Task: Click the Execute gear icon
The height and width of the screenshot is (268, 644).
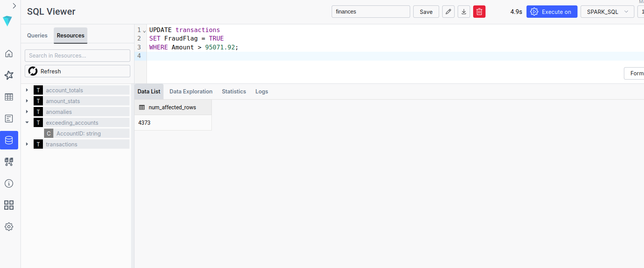Action: tap(534, 12)
